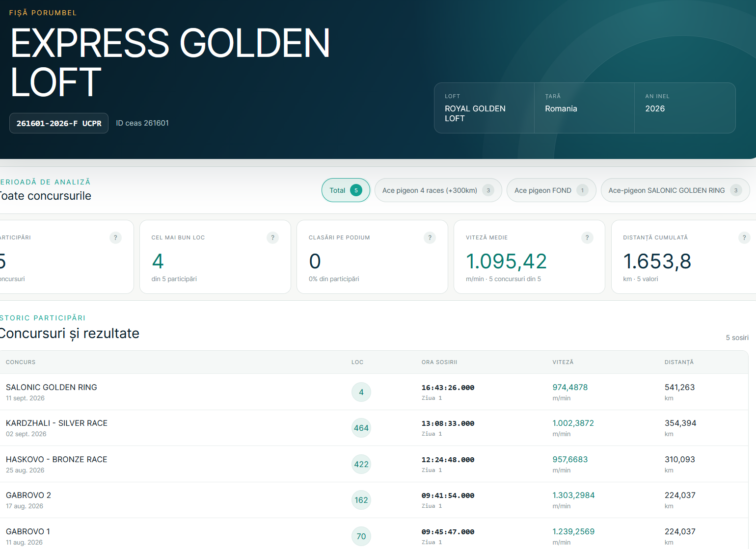This screenshot has height=549, width=756.
Task: Click ring year value 2026
Action: pyautogui.click(x=655, y=108)
